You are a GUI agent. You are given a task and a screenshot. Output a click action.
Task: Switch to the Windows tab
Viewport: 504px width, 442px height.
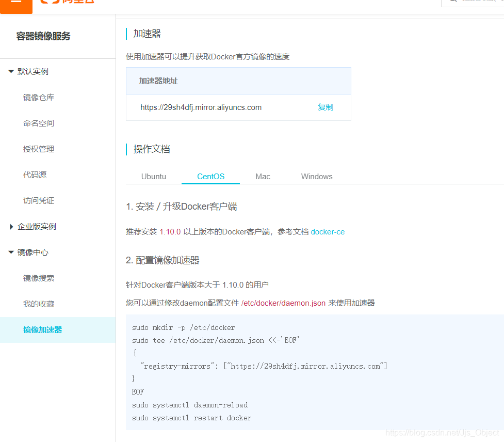click(x=316, y=176)
